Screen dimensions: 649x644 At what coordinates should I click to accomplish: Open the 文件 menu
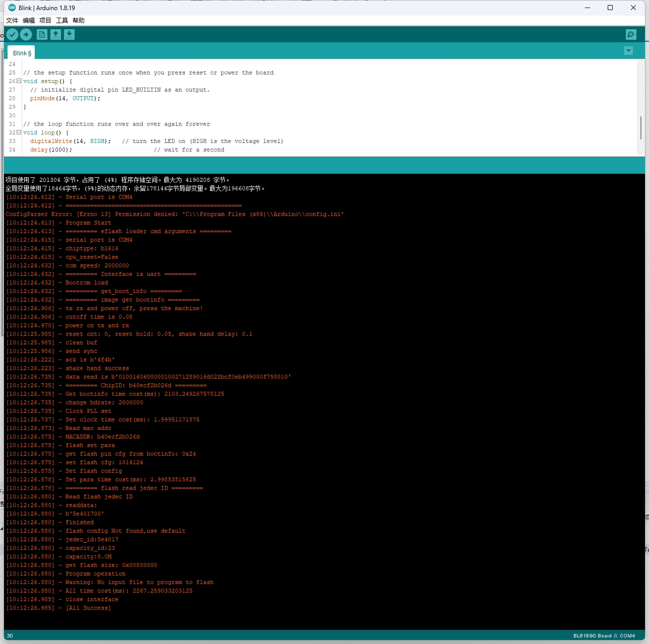click(12, 21)
